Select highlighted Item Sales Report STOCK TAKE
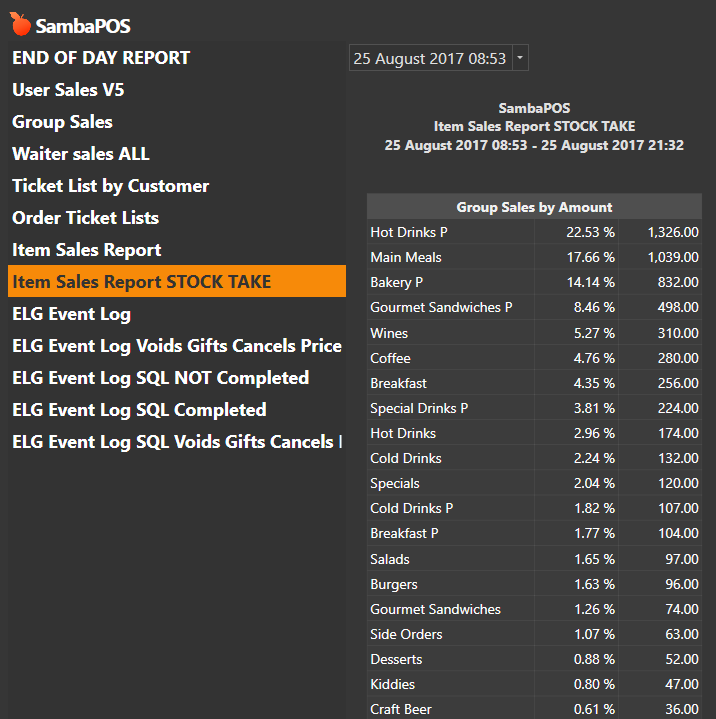716x719 pixels. tap(177, 281)
